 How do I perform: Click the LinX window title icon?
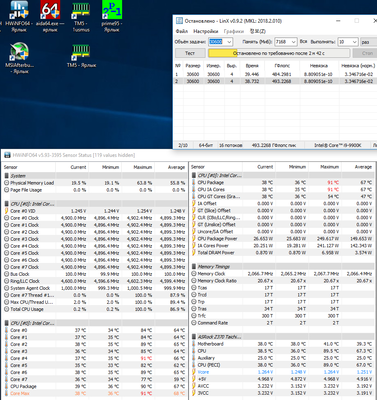coord(179,21)
